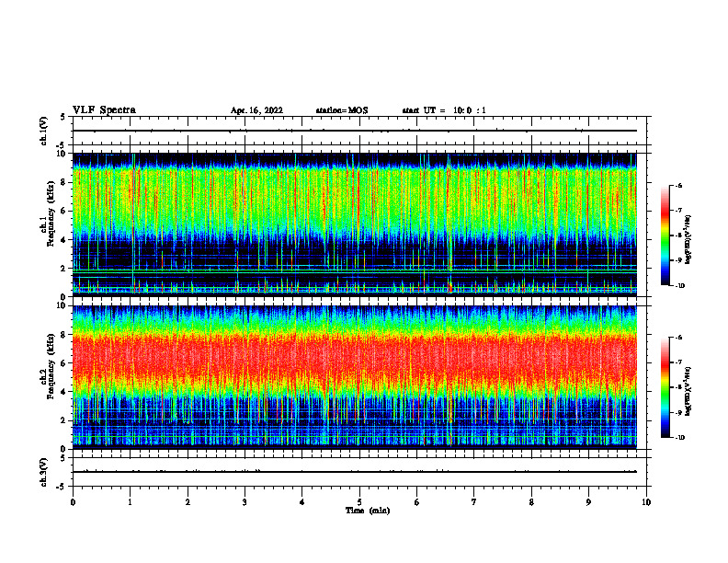Click the "VLF Spectra" plot title
The image size is (728, 563).
pyautogui.click(x=104, y=110)
